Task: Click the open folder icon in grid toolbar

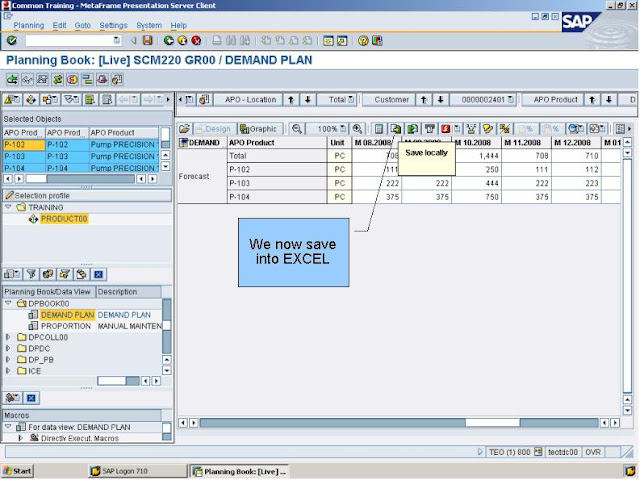Action: coord(184,129)
